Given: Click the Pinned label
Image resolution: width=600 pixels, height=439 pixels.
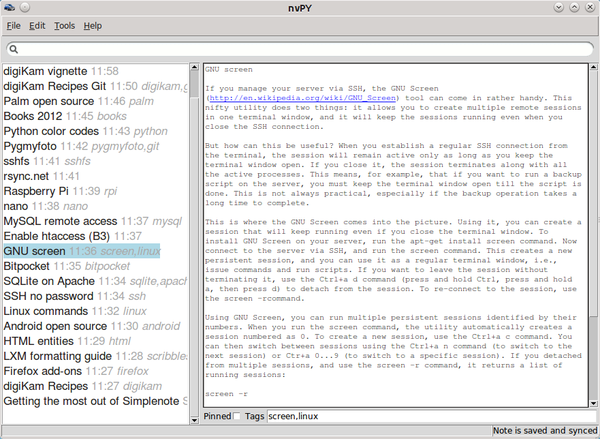Looking at the screenshot, I should point(217,416).
